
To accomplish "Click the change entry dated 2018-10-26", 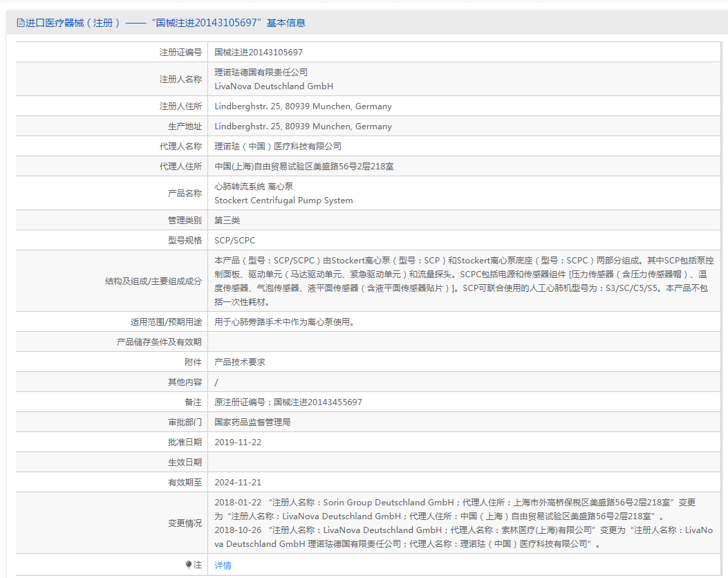I will tap(464, 537).
